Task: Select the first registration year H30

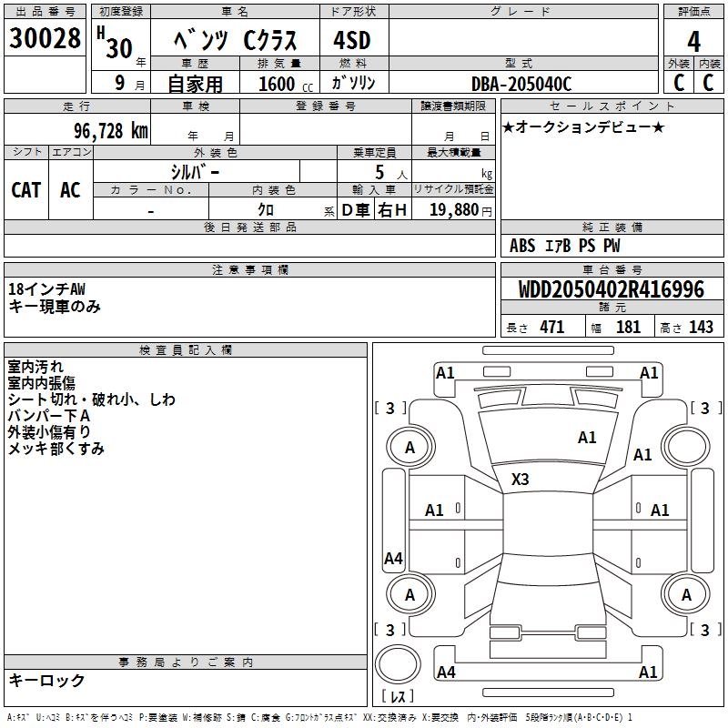Action: coord(115,43)
